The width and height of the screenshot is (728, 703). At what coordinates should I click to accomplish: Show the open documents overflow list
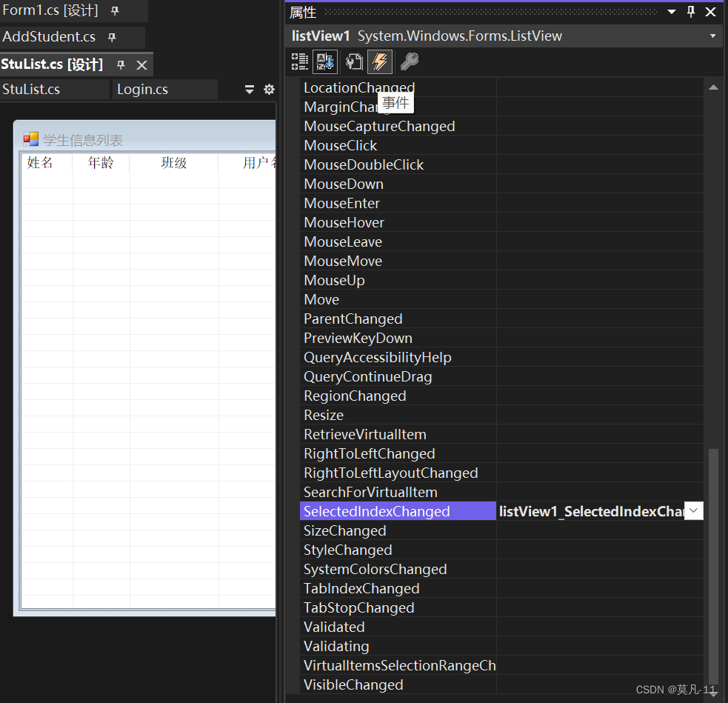pyautogui.click(x=250, y=90)
